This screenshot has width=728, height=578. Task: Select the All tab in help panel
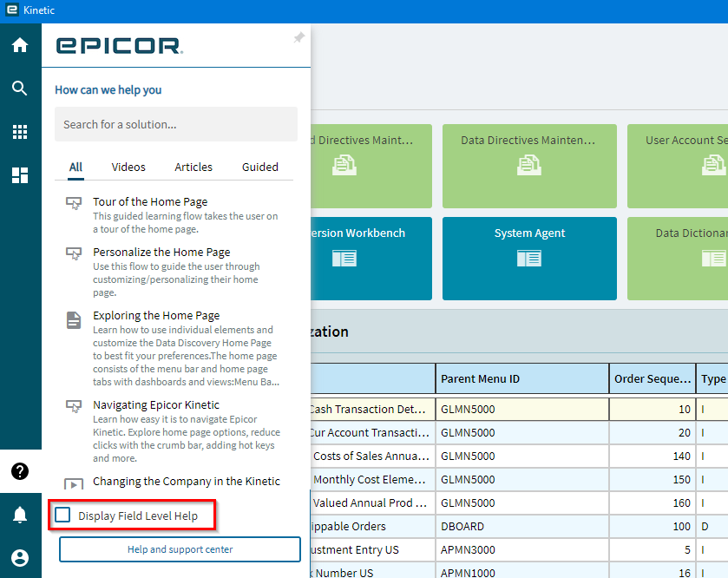click(x=75, y=167)
